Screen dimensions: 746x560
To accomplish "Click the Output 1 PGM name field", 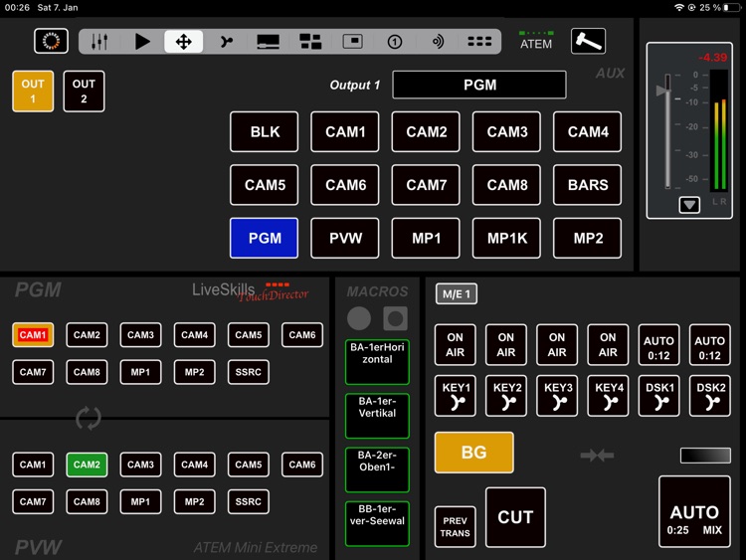I will (479, 85).
